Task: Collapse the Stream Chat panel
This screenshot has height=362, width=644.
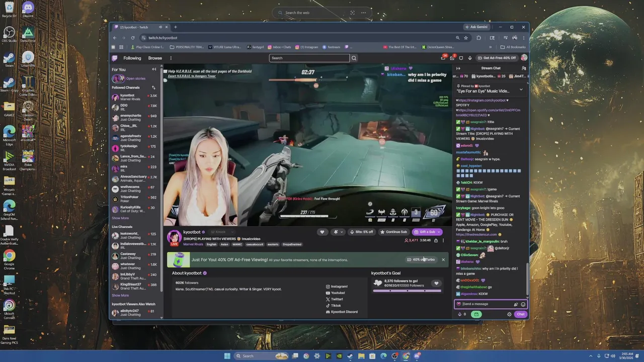Action: tap(458, 68)
